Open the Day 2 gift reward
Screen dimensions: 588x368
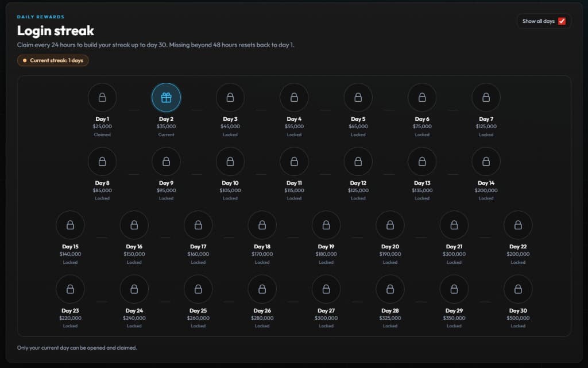tap(166, 97)
